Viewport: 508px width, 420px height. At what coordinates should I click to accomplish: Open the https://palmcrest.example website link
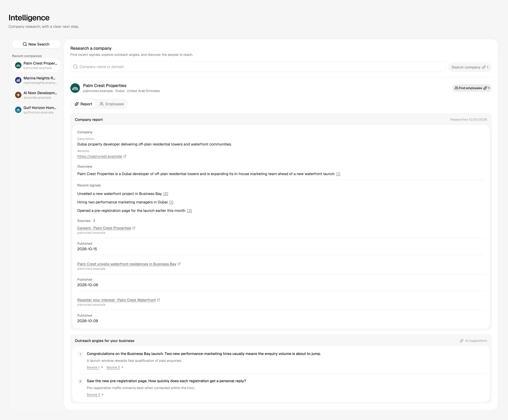coord(100,156)
